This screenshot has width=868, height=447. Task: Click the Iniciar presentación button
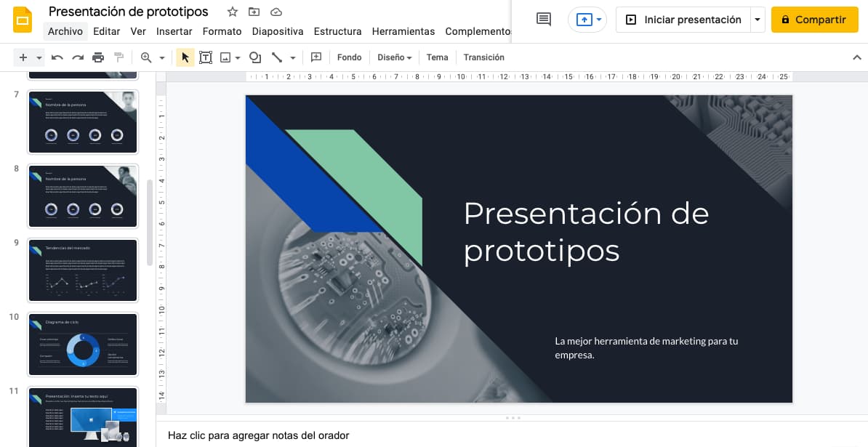684,19
